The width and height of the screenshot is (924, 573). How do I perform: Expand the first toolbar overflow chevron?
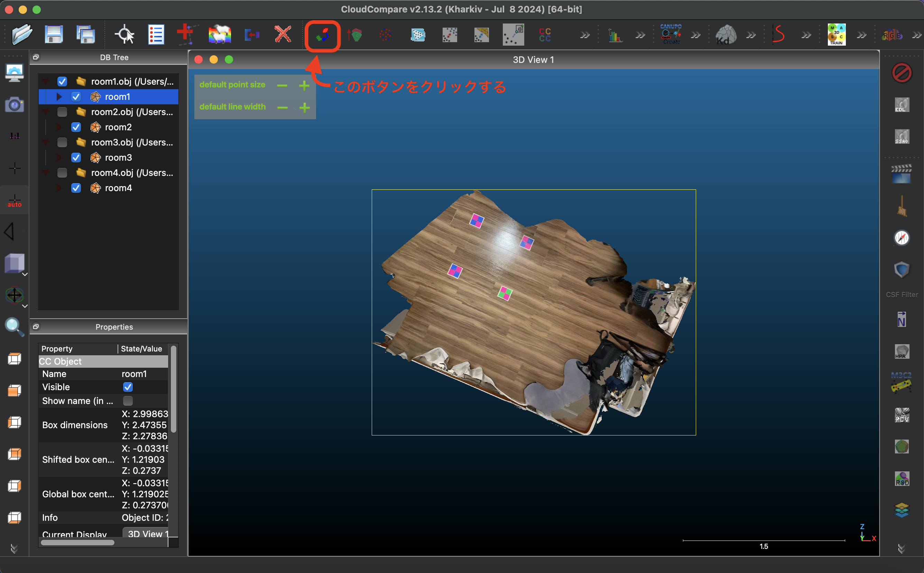(585, 36)
